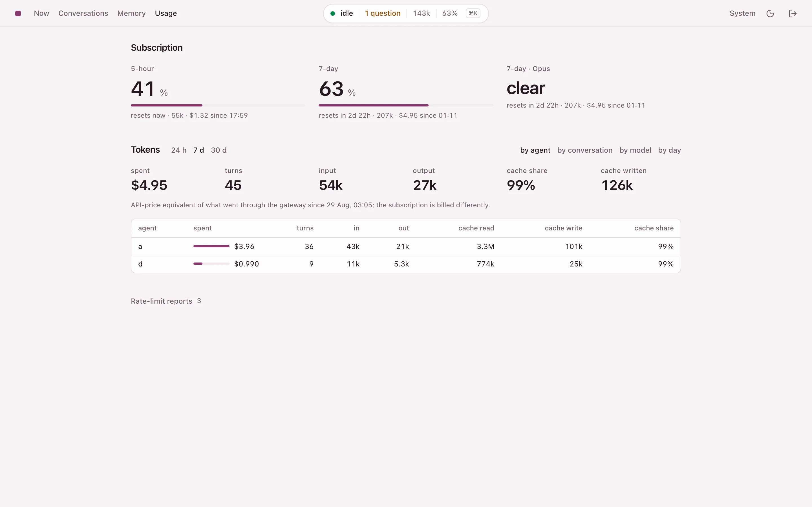Switch to the Conversations tab
The height and width of the screenshot is (507, 812).
pos(83,14)
